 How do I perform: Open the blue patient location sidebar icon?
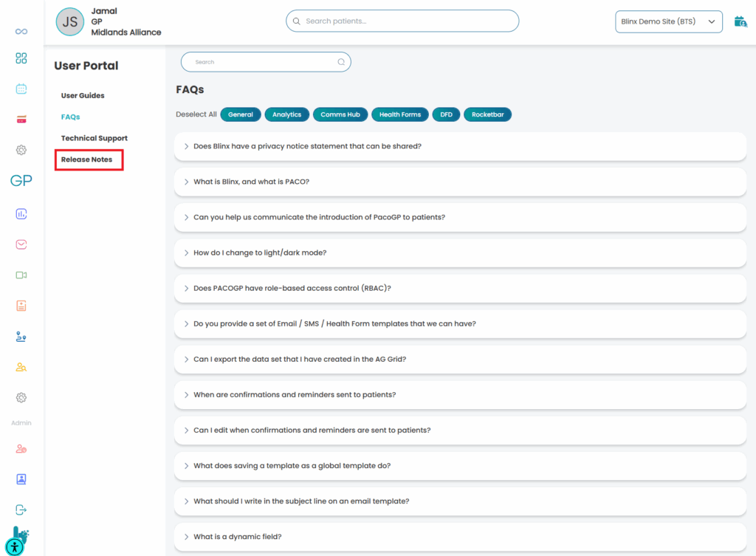[21, 337]
